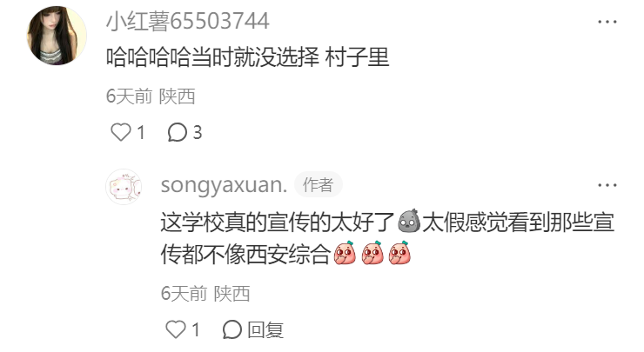644x352 pixels.
Task: Click the reply's 6天前 陕西 timestamp
Action: tap(205, 294)
